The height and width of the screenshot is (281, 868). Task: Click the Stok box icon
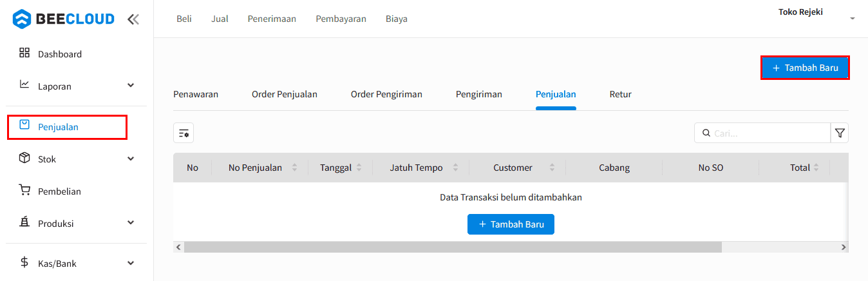click(x=24, y=158)
